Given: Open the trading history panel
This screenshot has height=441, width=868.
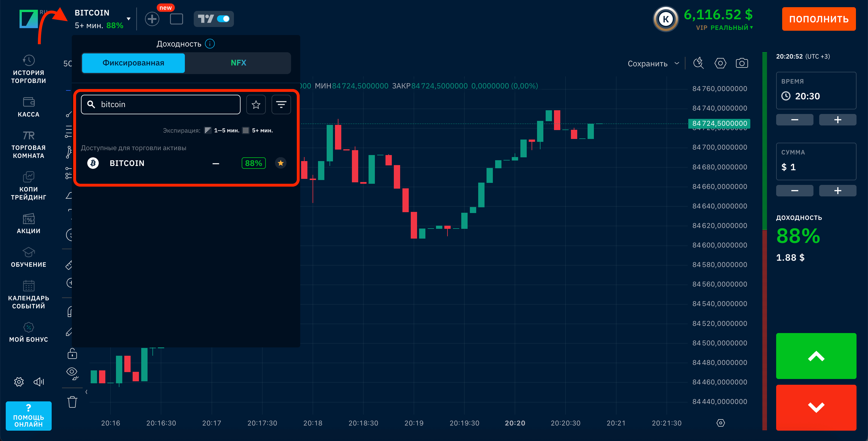Looking at the screenshot, I should coord(29,69).
